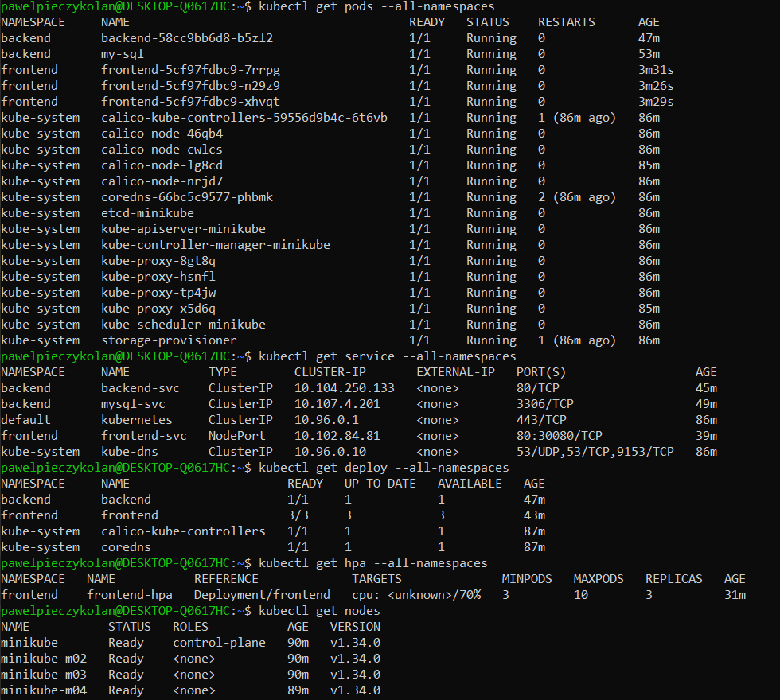
Task: Click pod kube-proxy-x5d6q
Action: click(x=158, y=309)
